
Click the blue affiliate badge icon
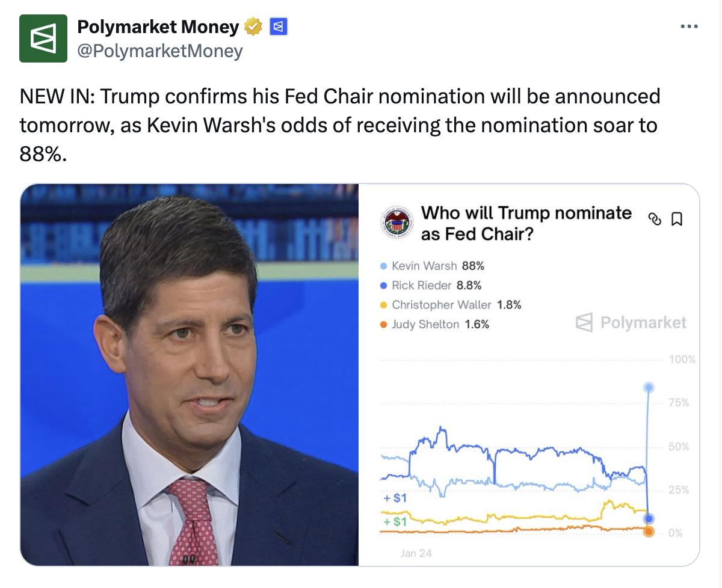click(x=278, y=26)
